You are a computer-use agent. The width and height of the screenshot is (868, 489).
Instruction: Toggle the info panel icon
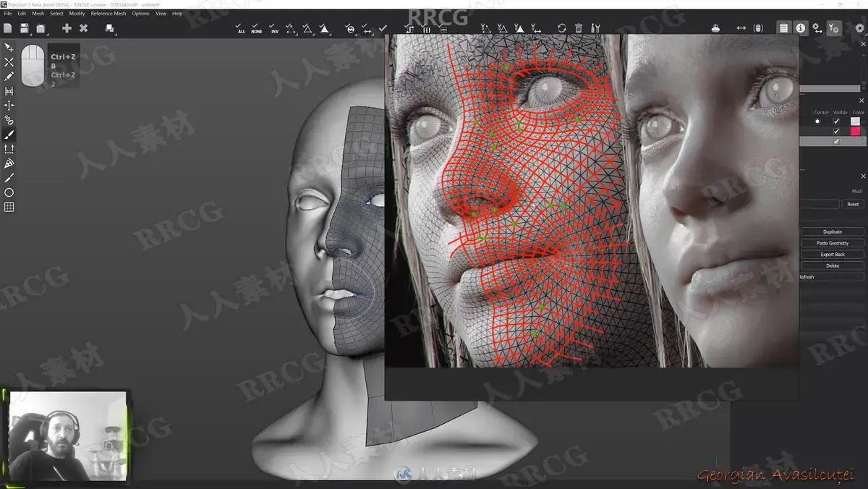(x=801, y=28)
